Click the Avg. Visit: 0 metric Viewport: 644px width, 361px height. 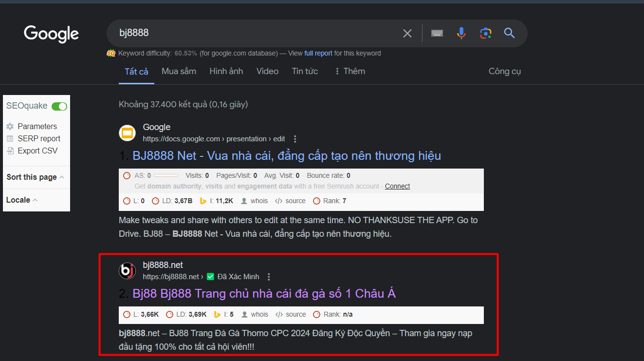point(282,175)
